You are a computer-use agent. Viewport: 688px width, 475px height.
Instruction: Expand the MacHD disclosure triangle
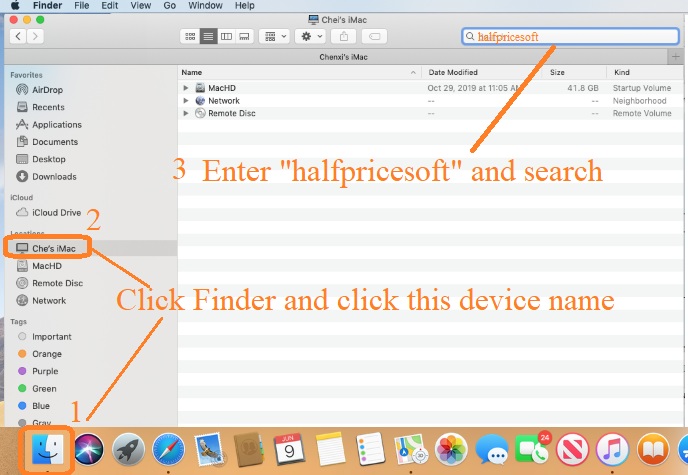tap(186, 88)
